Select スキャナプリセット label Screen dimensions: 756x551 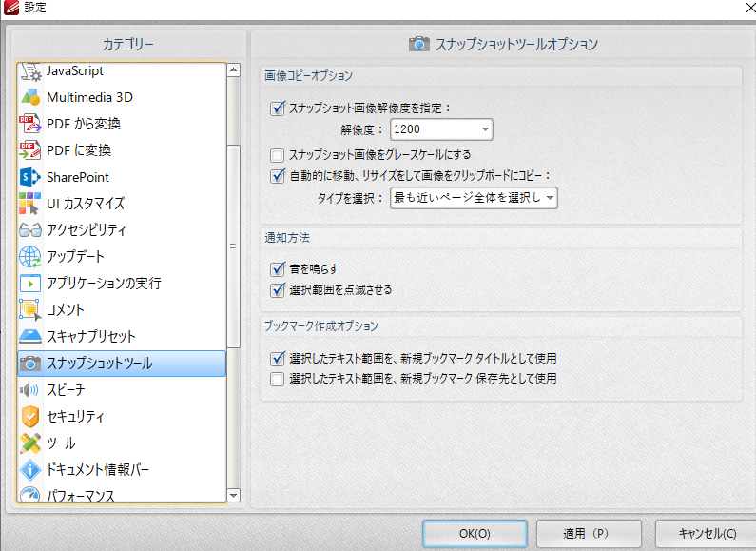90,336
